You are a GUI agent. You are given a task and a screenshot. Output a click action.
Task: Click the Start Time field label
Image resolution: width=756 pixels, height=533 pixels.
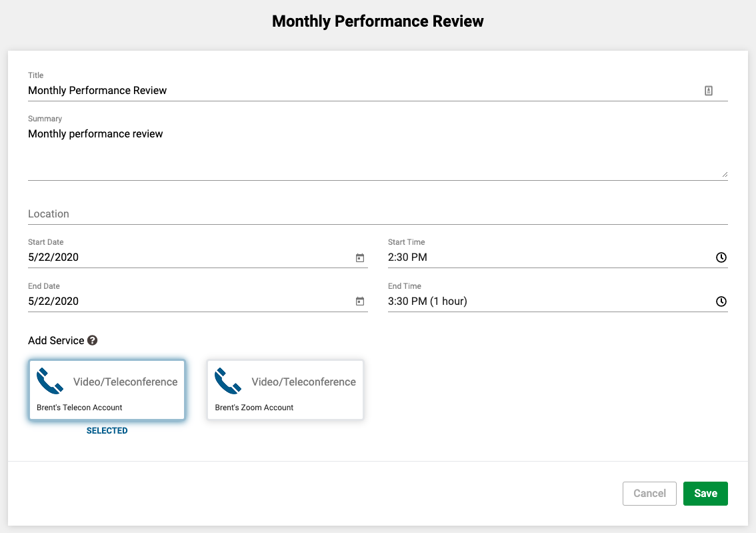407,242
